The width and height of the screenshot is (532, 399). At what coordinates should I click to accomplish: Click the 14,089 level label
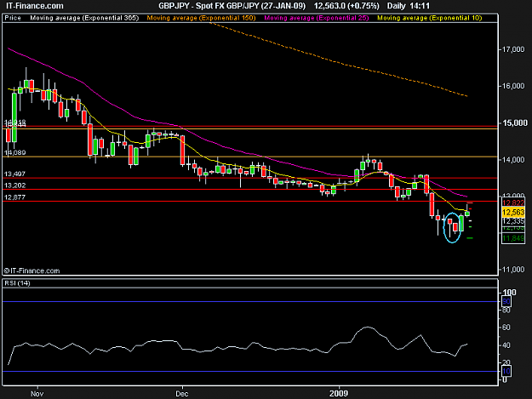click(x=15, y=152)
